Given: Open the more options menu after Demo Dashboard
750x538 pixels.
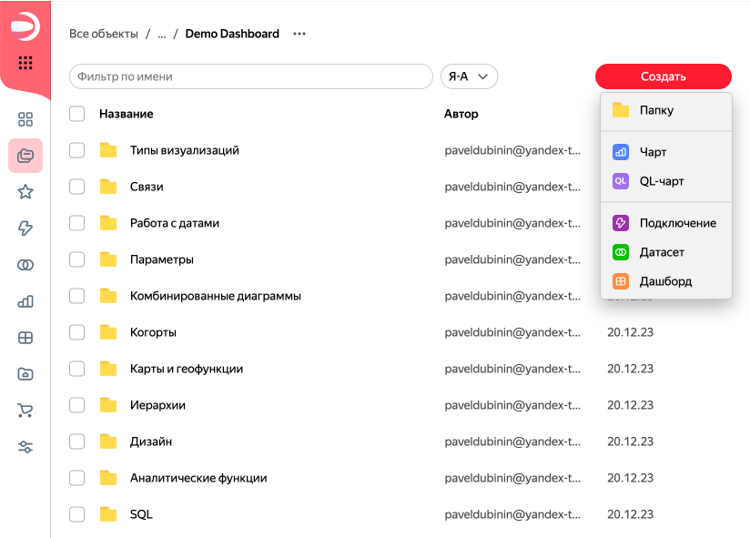Looking at the screenshot, I should pos(299,34).
